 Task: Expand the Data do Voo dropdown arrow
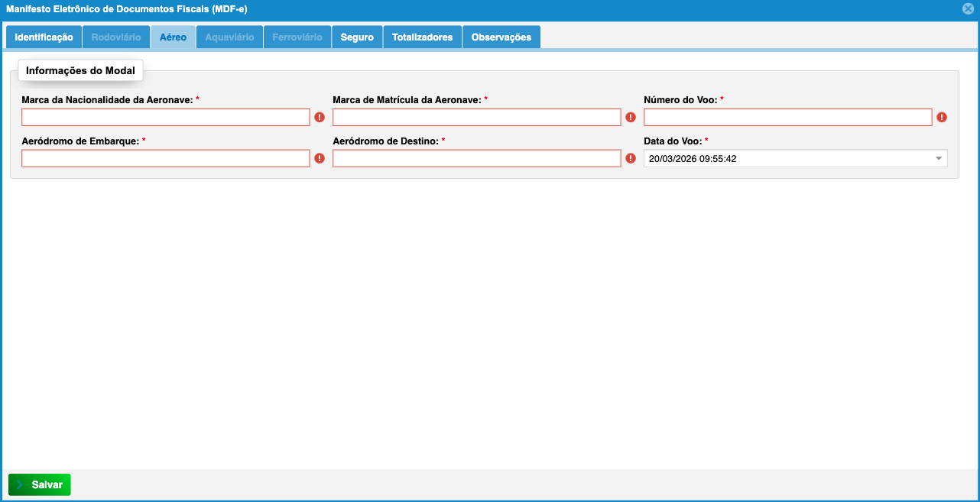[x=939, y=158]
